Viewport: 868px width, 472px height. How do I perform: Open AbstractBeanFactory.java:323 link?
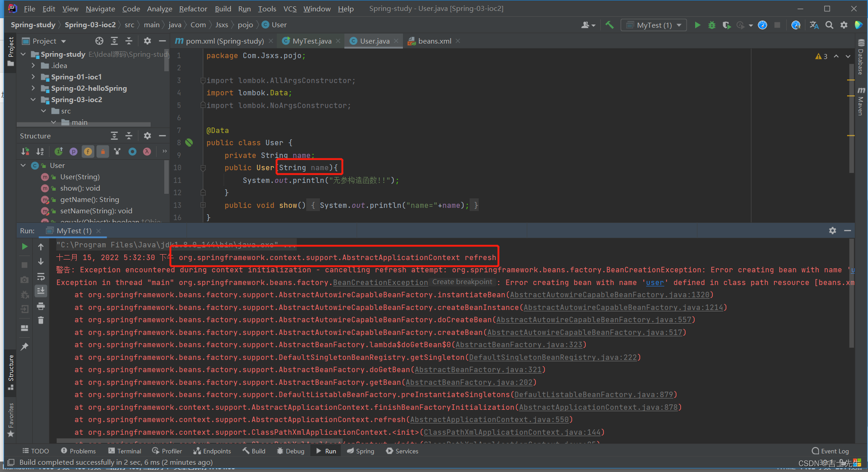519,345
